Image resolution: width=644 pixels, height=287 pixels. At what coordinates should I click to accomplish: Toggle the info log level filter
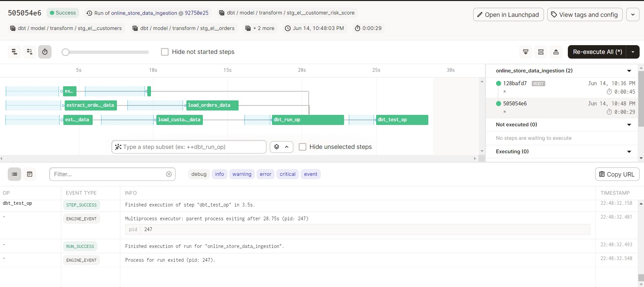(219, 174)
